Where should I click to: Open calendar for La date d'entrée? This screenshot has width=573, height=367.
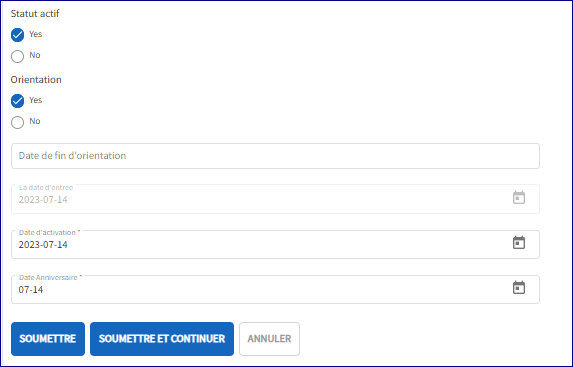tap(519, 198)
